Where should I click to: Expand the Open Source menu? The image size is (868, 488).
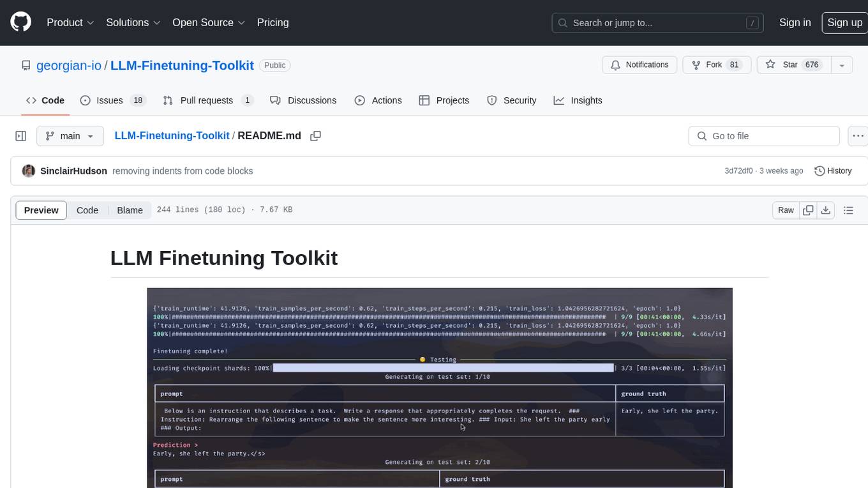[x=209, y=22]
